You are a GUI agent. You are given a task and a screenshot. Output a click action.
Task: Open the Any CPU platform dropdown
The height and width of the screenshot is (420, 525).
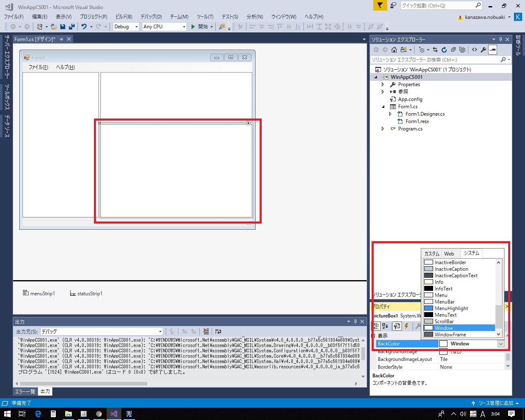[164, 27]
